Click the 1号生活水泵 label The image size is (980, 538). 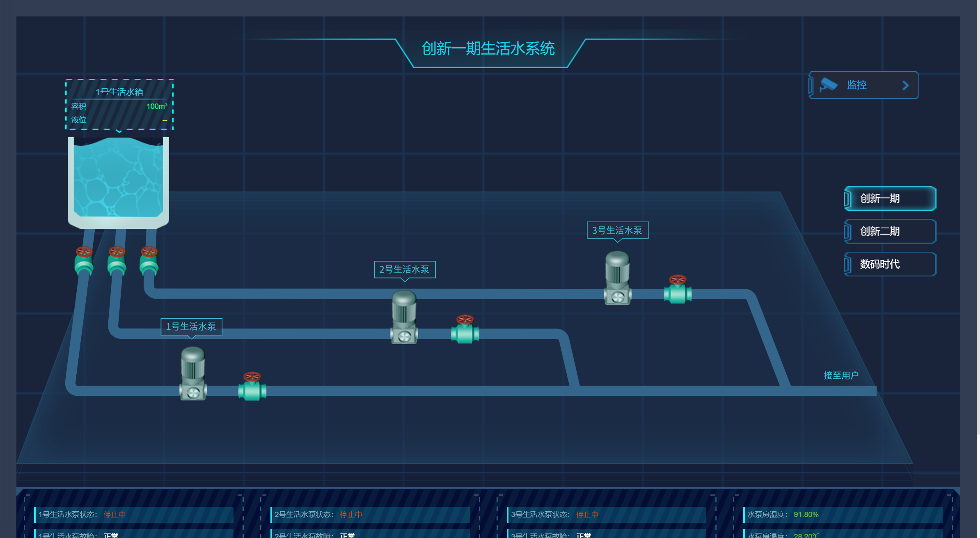[x=191, y=326]
